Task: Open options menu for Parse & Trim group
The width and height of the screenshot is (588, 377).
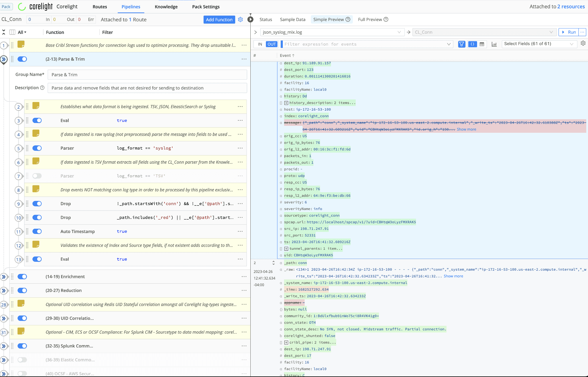Action: point(244,59)
